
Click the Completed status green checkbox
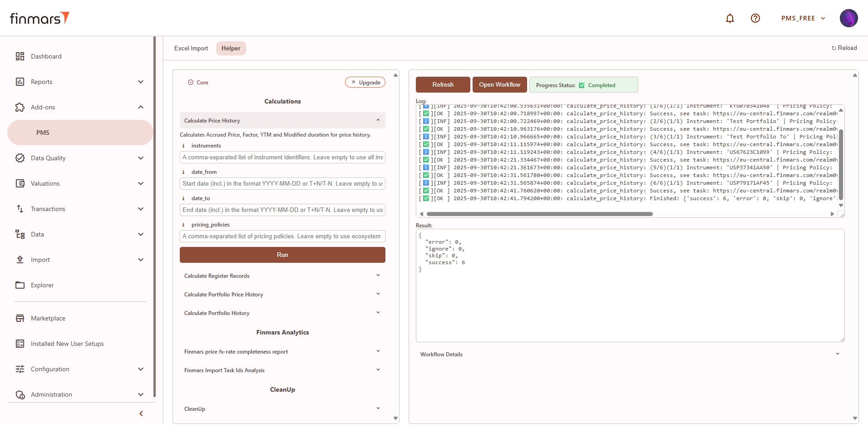pyautogui.click(x=582, y=85)
